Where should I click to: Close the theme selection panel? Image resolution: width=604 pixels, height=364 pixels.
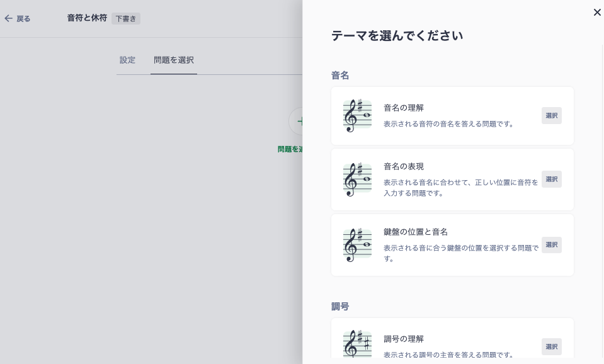tap(597, 12)
